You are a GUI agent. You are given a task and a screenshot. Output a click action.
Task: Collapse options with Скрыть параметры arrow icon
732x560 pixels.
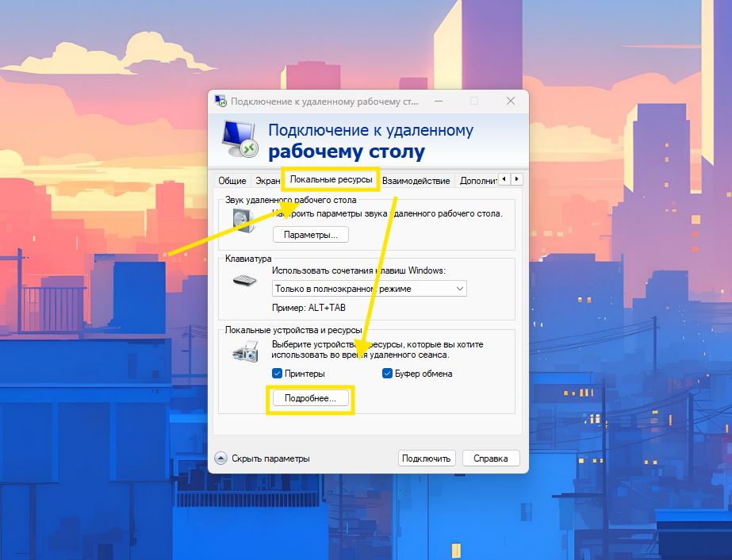point(220,458)
